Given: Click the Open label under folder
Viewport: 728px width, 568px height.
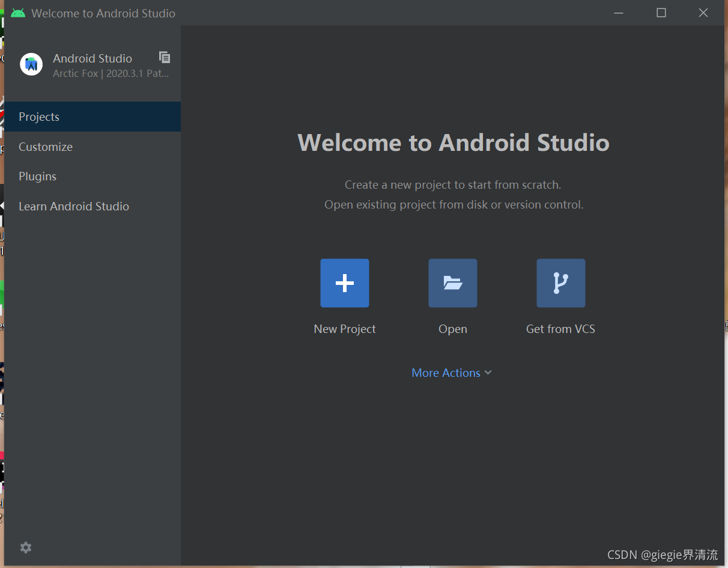Looking at the screenshot, I should click(x=453, y=329).
